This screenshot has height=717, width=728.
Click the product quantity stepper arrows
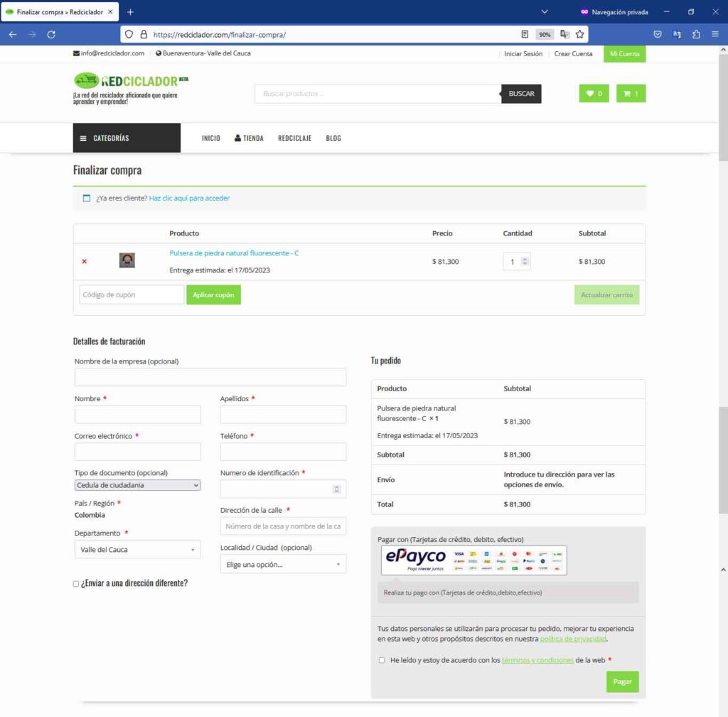[x=525, y=262]
